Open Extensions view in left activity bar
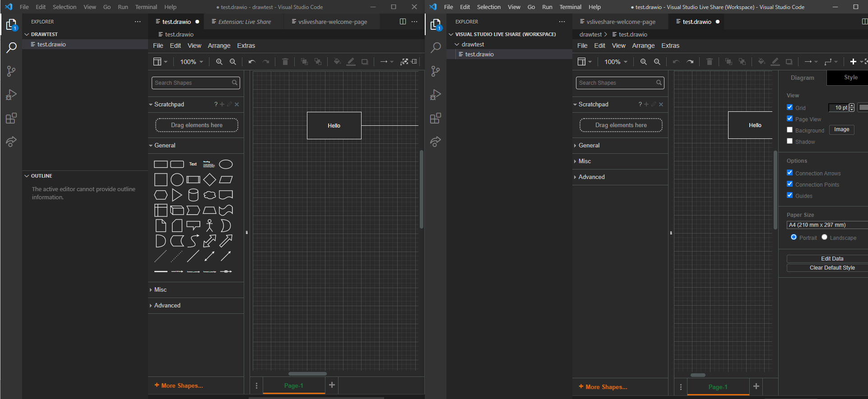Viewport: 868px width, 399px height. (x=11, y=118)
